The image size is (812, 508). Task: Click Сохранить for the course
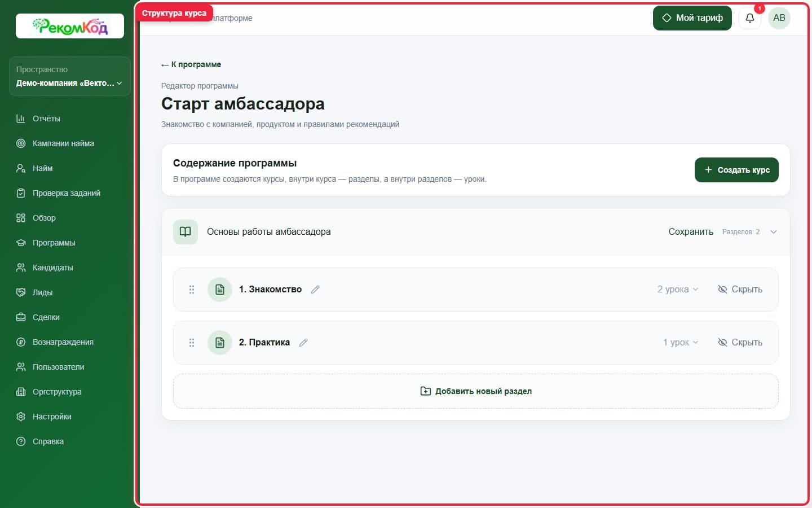click(691, 232)
